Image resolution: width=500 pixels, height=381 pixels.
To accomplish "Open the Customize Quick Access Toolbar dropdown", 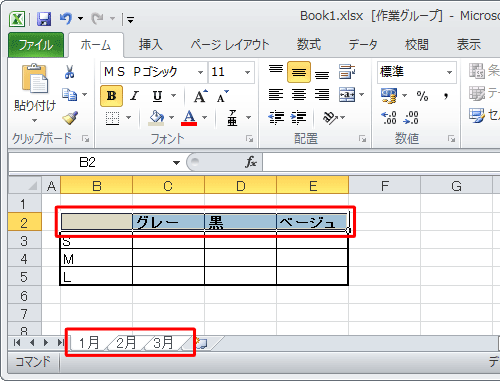I will click(x=130, y=20).
